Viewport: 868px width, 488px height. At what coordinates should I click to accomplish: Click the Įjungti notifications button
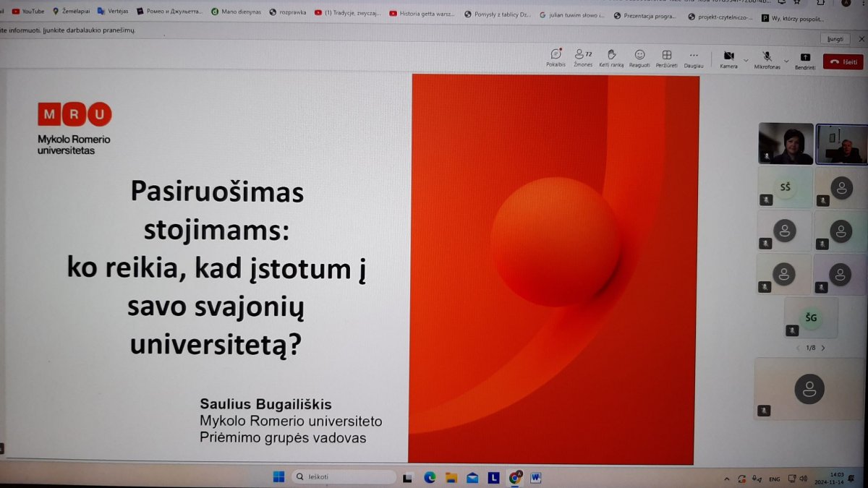point(834,38)
